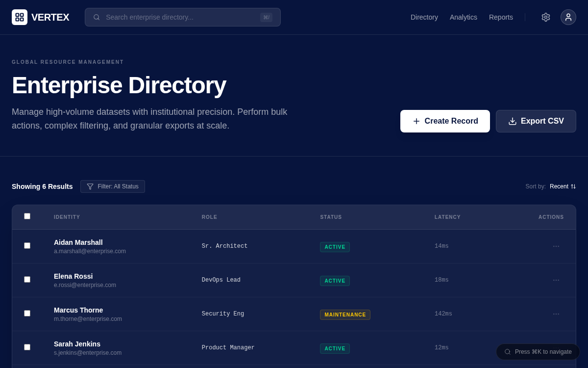
Task: Click the email e.rossi@enterprise.com
Action: [85, 285]
